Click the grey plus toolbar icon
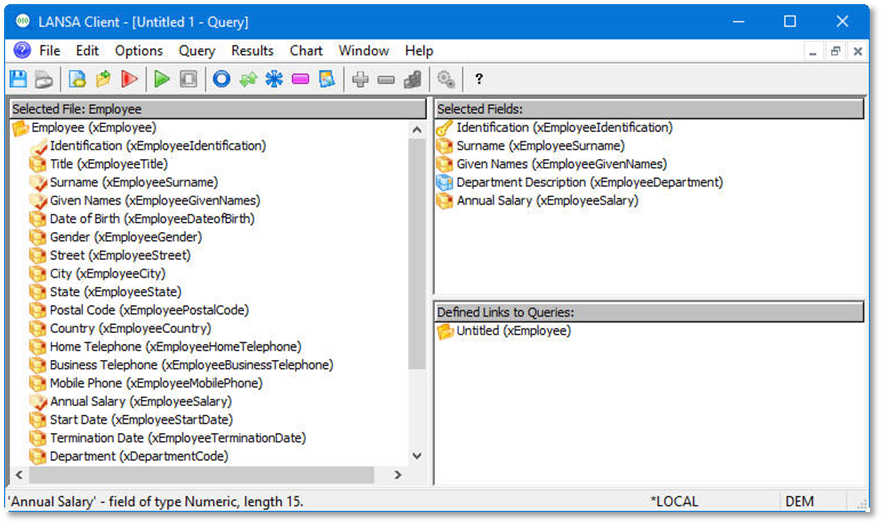Image resolution: width=882 pixels, height=524 pixels. tap(360, 79)
